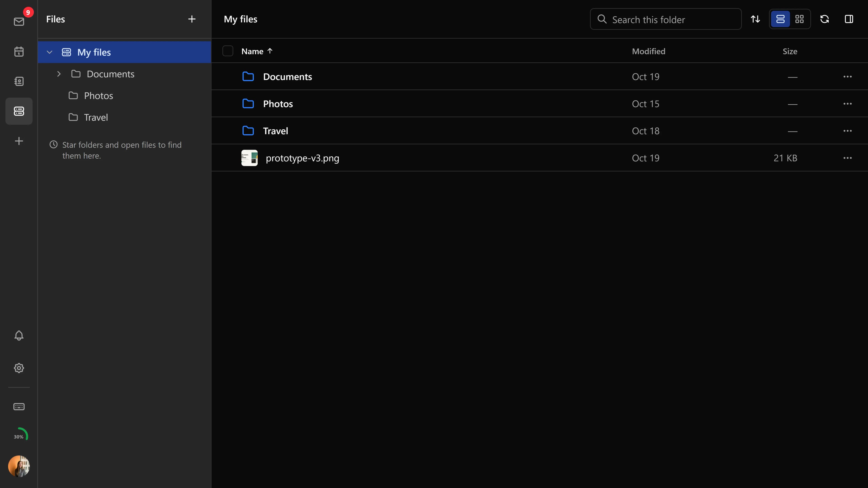Toggle the details side panel icon

(x=849, y=19)
